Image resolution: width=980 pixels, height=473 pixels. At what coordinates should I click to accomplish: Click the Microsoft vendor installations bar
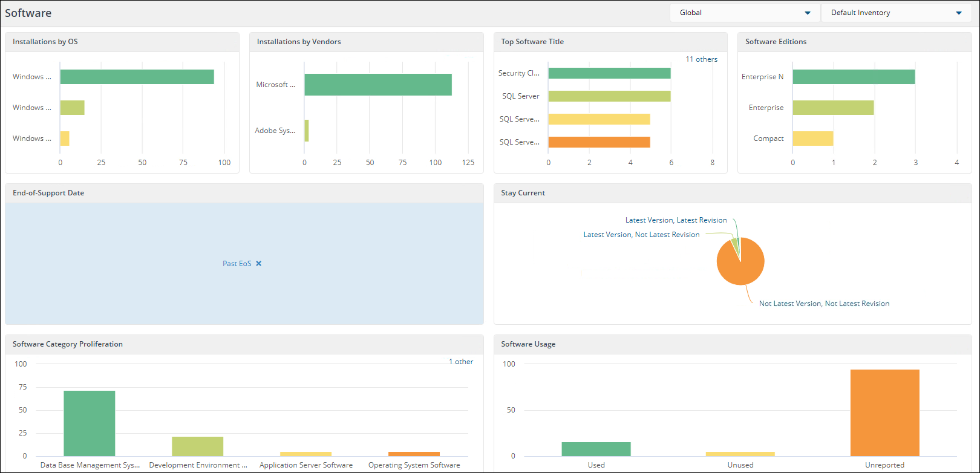pos(378,85)
